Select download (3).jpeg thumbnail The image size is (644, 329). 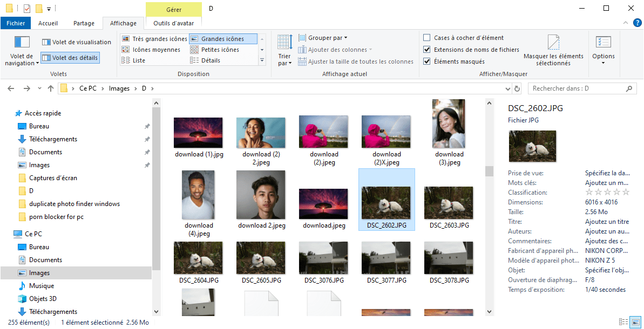[449, 124]
